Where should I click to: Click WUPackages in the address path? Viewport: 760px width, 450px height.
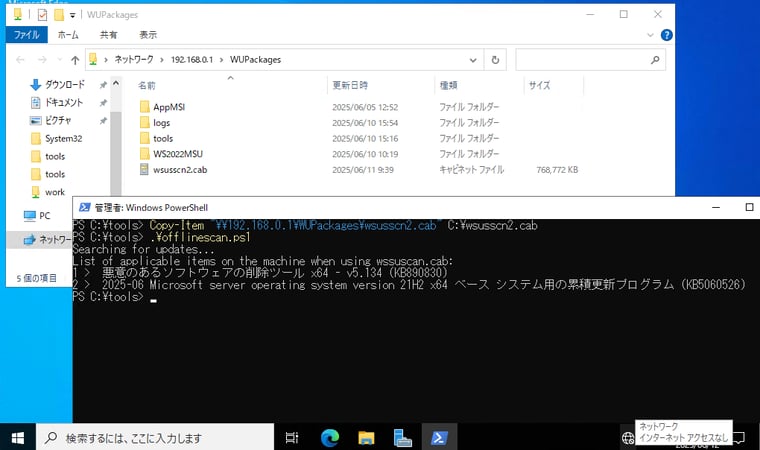coord(255,60)
